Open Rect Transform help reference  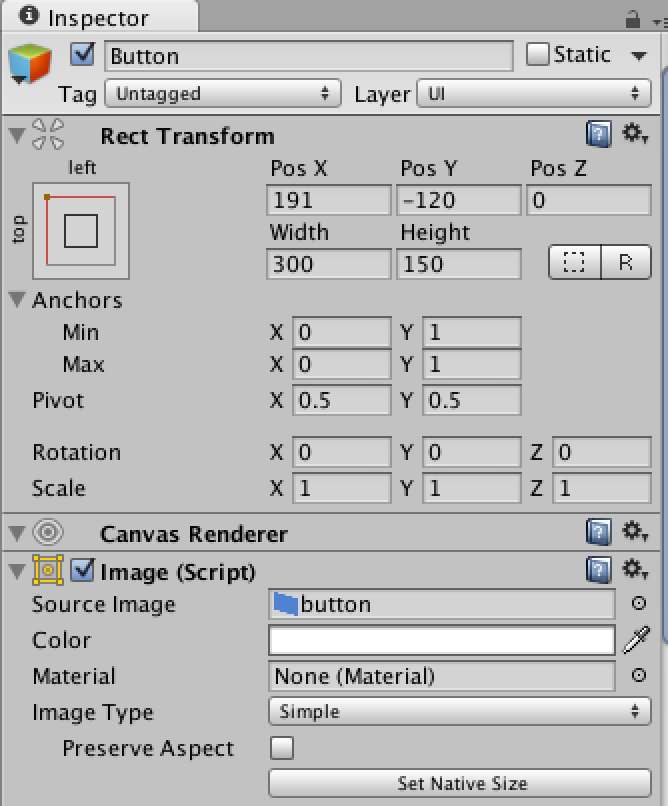pyautogui.click(x=599, y=135)
